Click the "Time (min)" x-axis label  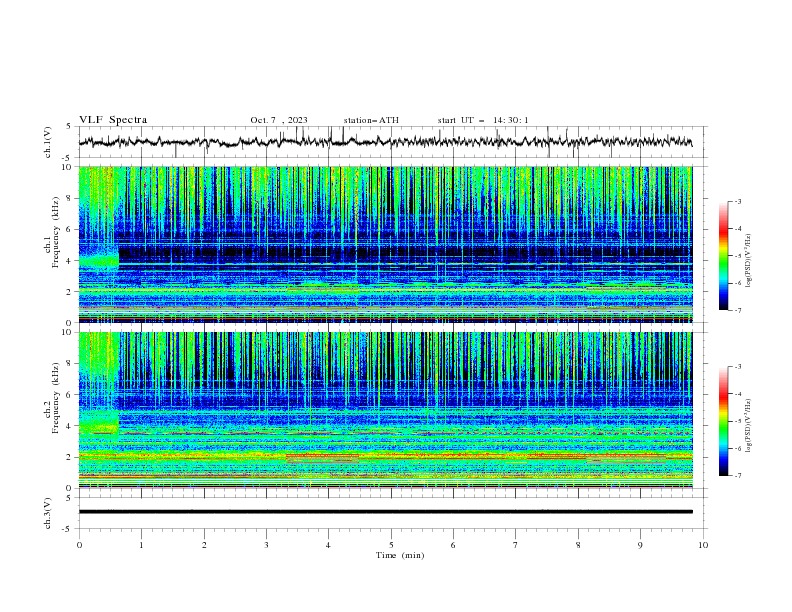(x=400, y=555)
